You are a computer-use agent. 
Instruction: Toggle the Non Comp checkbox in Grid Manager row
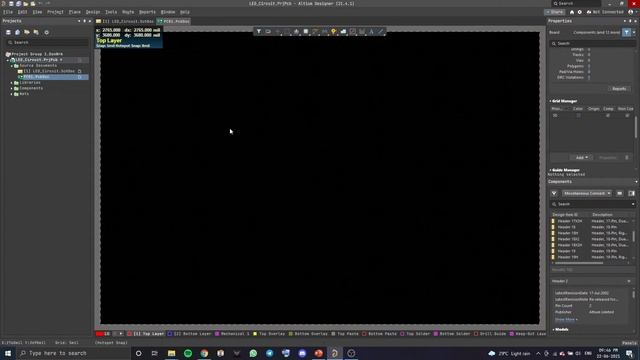pyautogui.click(x=627, y=116)
